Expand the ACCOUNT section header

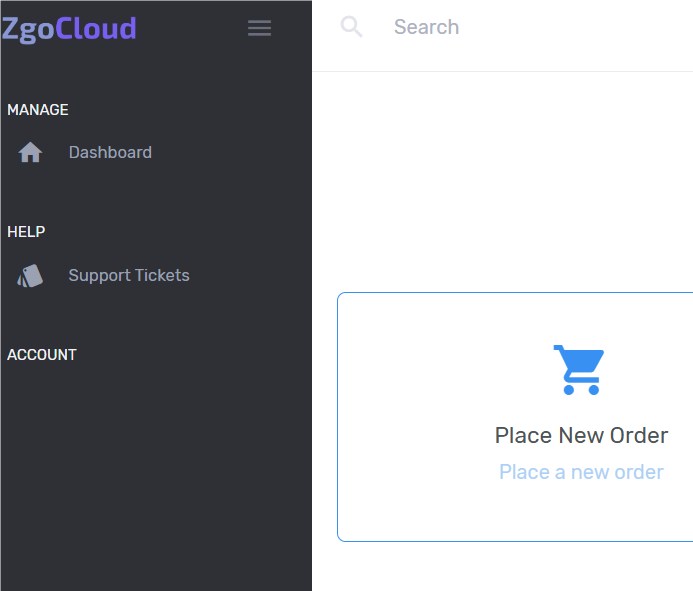click(42, 355)
